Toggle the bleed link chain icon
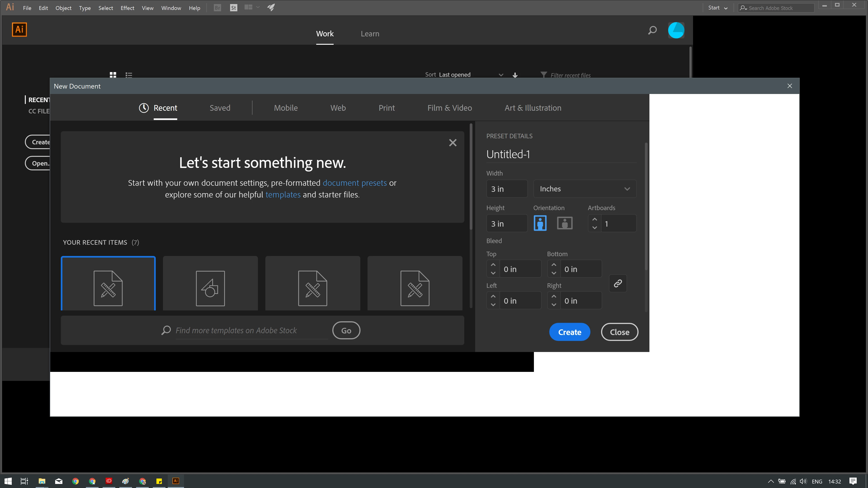This screenshot has width=868, height=488. [x=618, y=283]
